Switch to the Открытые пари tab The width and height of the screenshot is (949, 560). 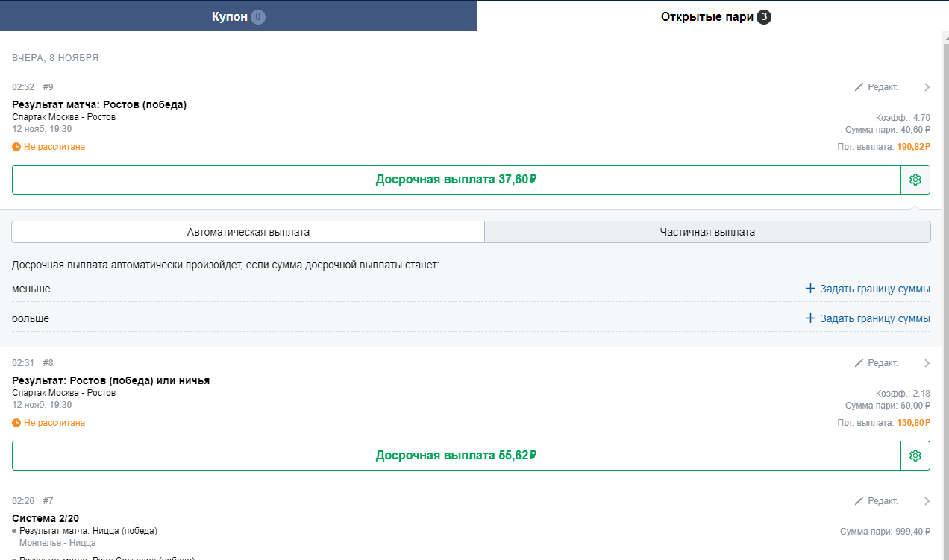click(713, 16)
